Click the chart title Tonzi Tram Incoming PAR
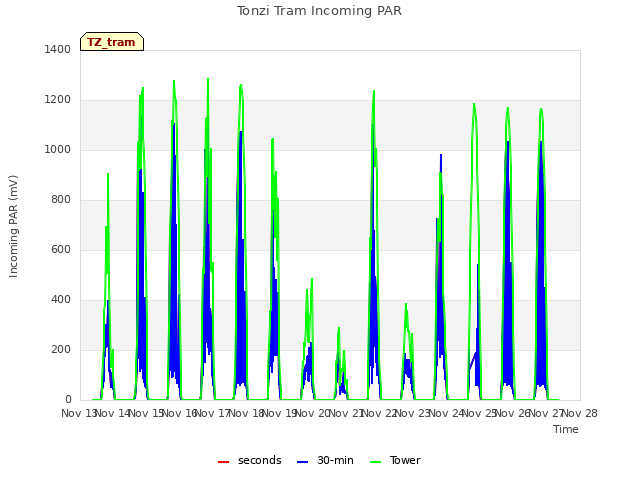Image resolution: width=640 pixels, height=480 pixels. pyautogui.click(x=320, y=11)
